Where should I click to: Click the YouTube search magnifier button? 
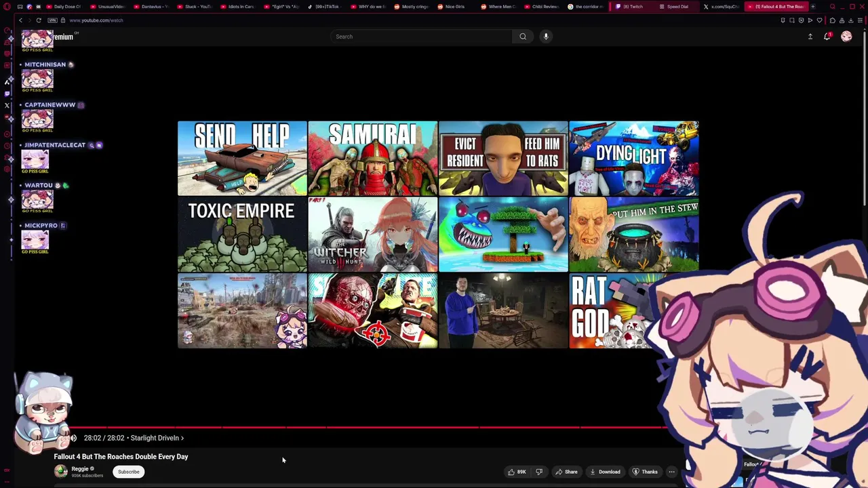(x=523, y=37)
